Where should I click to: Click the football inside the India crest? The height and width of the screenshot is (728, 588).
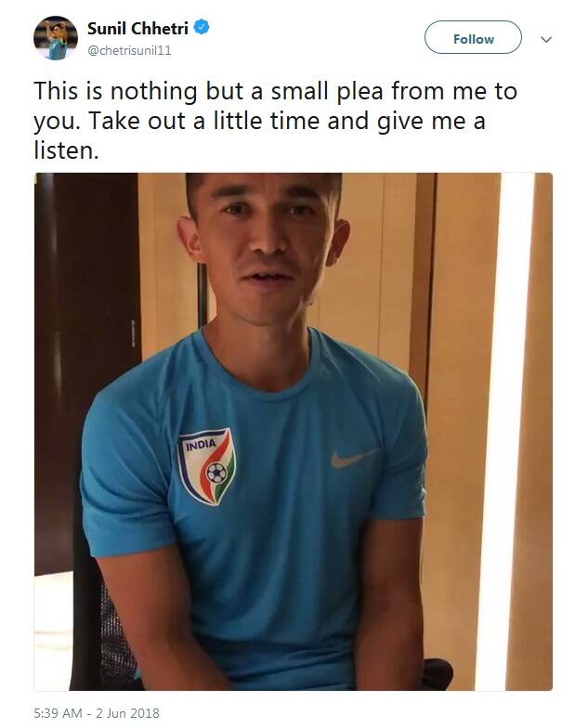pyautogui.click(x=216, y=473)
